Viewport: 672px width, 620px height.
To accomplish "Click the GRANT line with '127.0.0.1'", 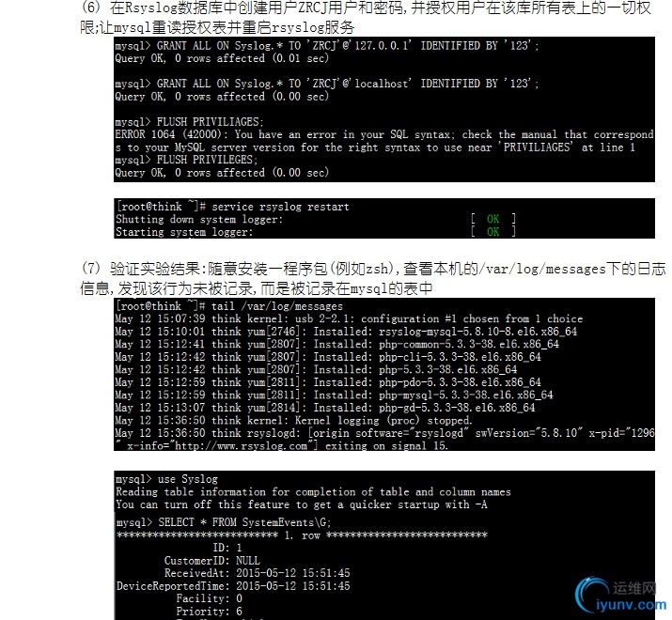I will pos(326,45).
